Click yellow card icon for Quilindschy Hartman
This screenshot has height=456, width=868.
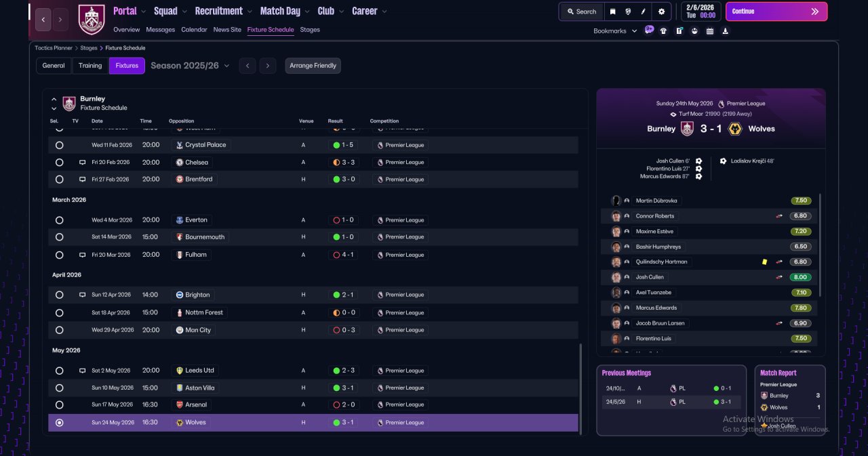click(x=764, y=262)
